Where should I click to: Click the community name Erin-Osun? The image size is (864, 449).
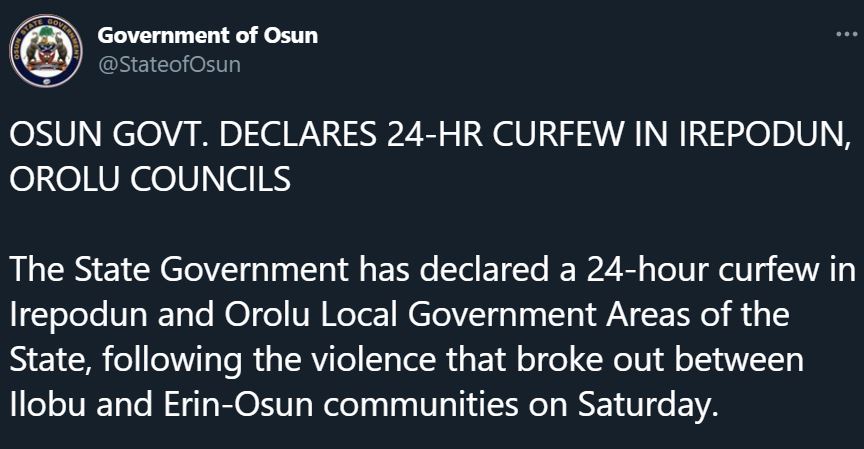[238, 404]
